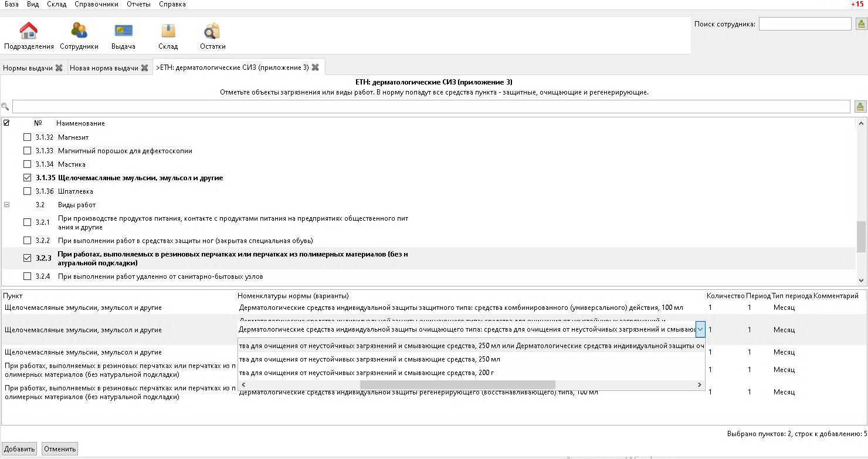Open the База menu
Screen dimensions: 868x459
pyautogui.click(x=12, y=4)
